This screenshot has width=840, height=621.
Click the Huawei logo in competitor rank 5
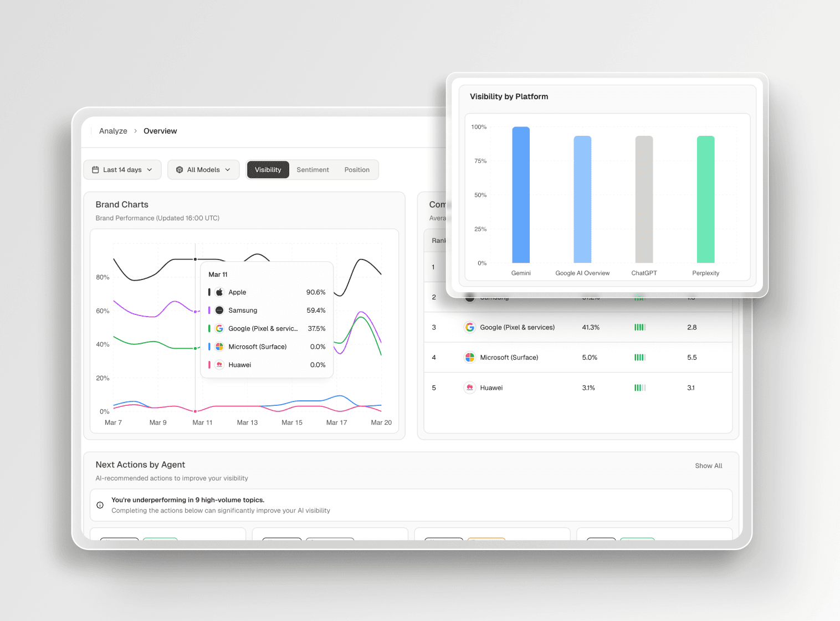[469, 388]
